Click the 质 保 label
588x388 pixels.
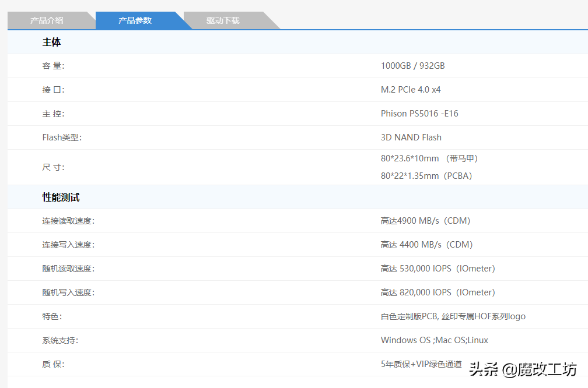(x=53, y=365)
